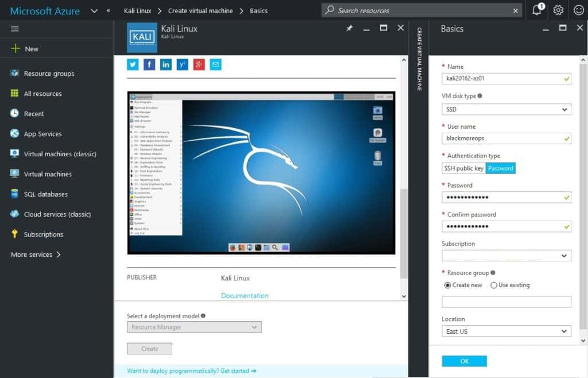Image resolution: width=588 pixels, height=378 pixels.
Task: Select Password authentication type
Action: click(500, 168)
